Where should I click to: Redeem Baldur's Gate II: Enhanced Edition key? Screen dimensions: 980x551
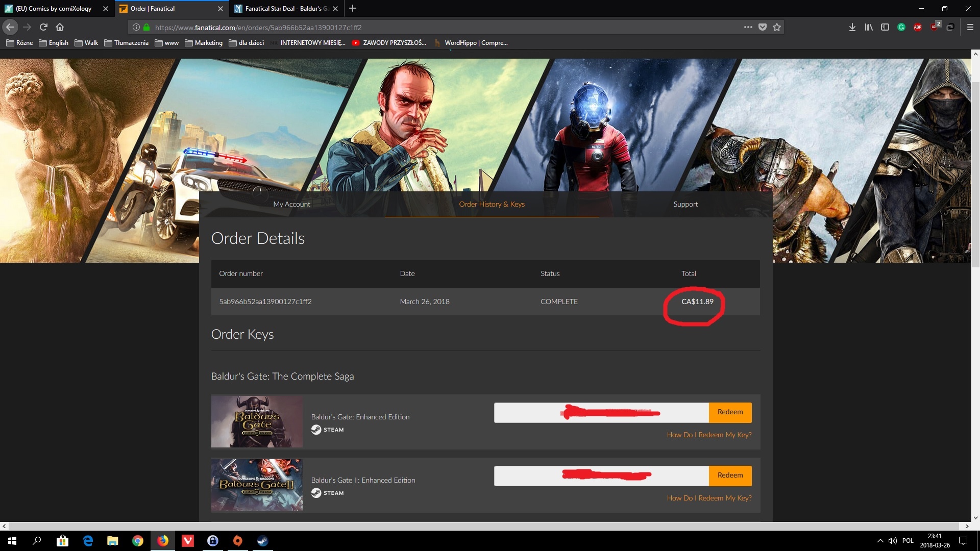(x=730, y=475)
